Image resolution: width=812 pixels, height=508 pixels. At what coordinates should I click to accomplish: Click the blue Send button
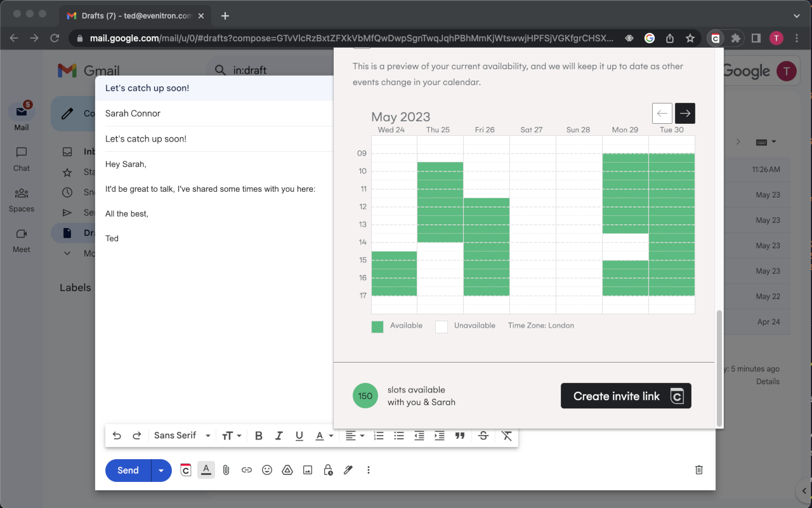pyautogui.click(x=128, y=471)
